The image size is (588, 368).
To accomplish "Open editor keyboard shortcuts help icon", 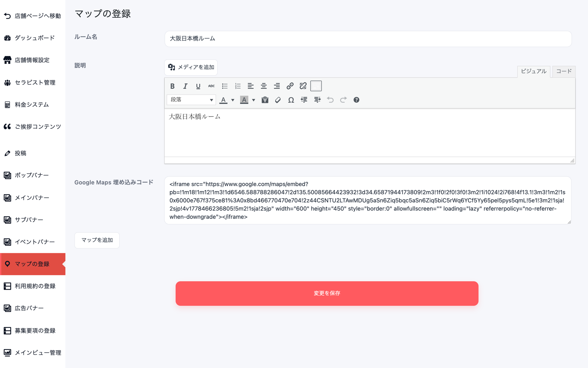I will coord(356,100).
